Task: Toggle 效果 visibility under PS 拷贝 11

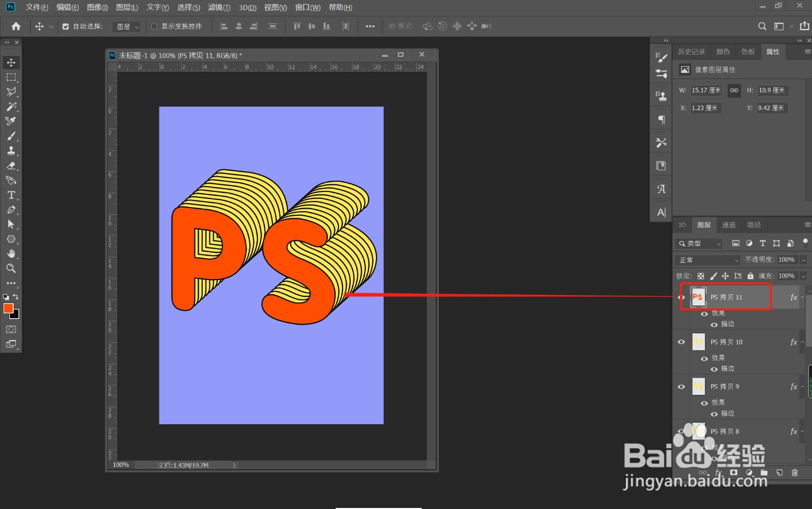Action: 704,314
